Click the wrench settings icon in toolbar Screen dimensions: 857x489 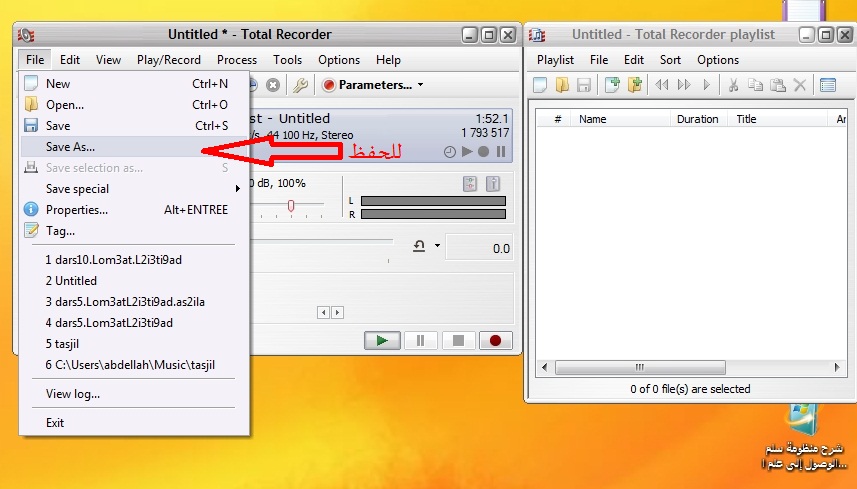[x=299, y=85]
